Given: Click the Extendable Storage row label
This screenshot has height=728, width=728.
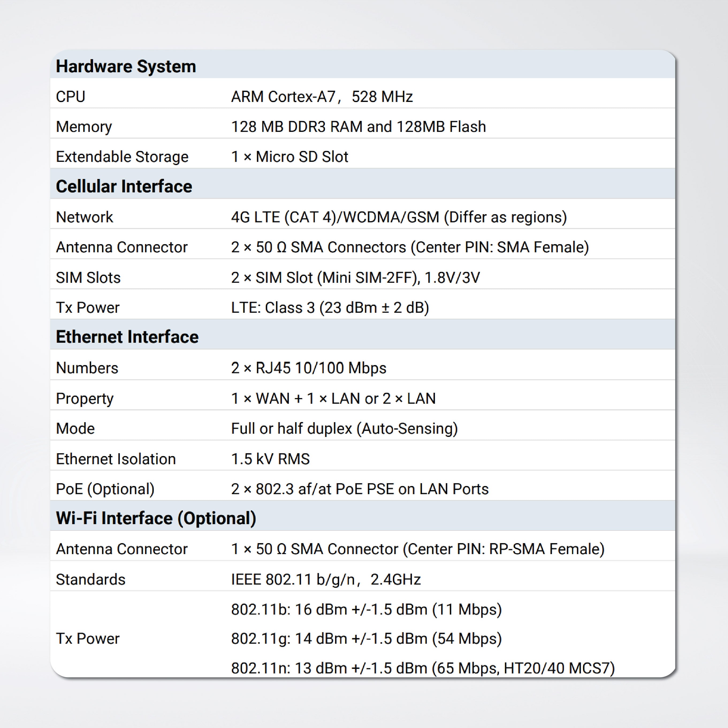Looking at the screenshot, I should [x=122, y=157].
